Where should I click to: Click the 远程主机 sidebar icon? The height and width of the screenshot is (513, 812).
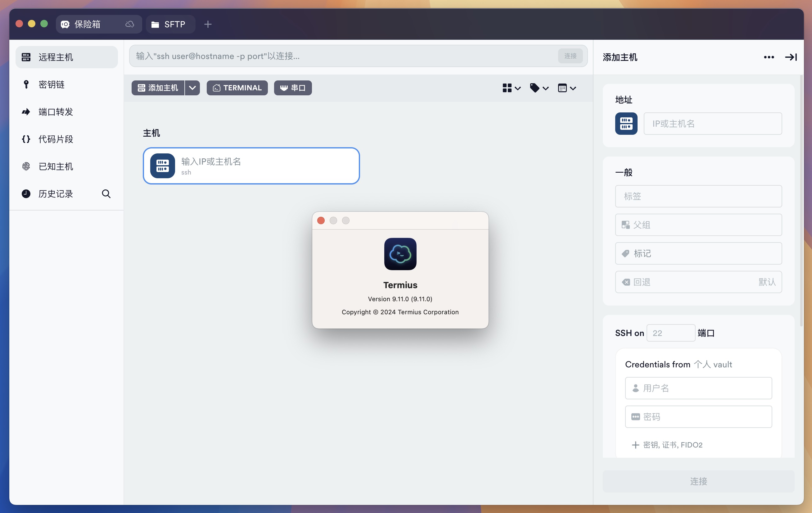coord(26,57)
